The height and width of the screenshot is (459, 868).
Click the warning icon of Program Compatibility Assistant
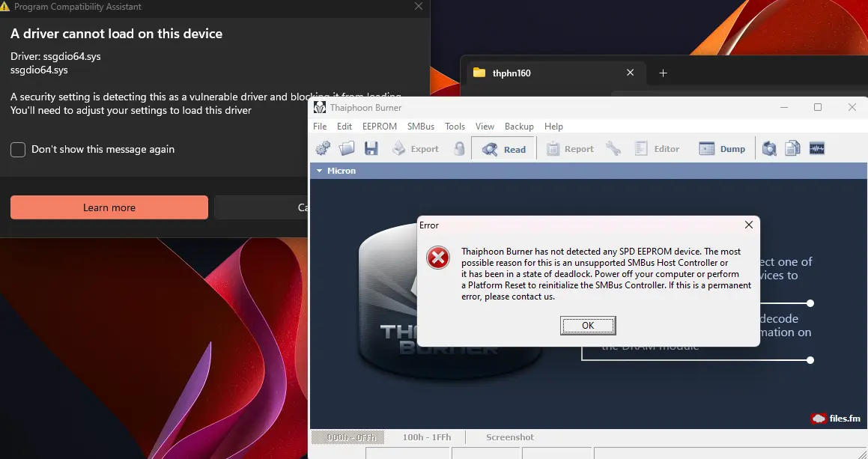tap(5, 7)
